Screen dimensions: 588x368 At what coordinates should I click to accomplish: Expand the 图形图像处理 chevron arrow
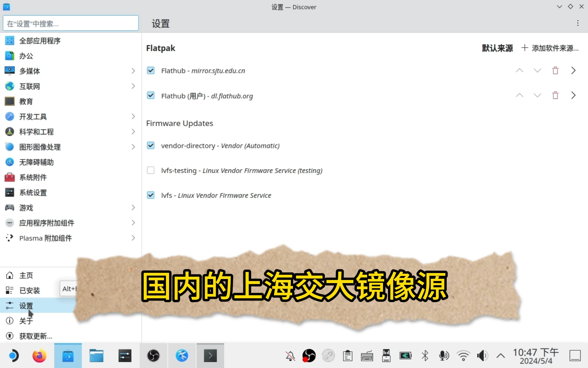[133, 147]
